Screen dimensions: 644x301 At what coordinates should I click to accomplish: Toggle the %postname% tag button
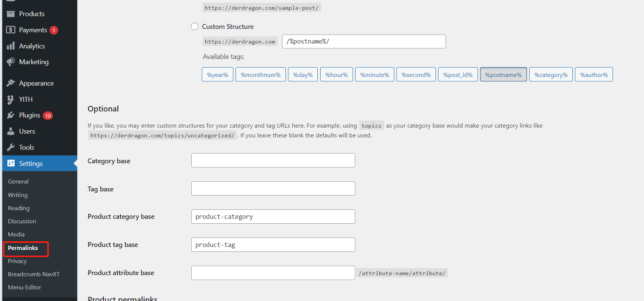click(503, 75)
